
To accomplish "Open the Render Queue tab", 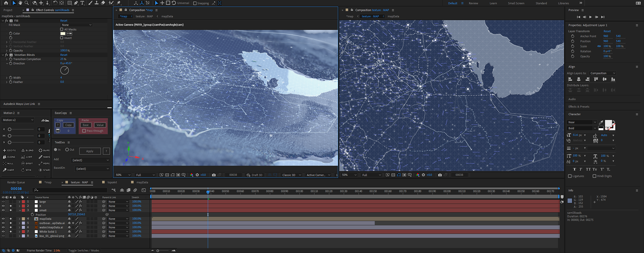I will click(x=16, y=183).
